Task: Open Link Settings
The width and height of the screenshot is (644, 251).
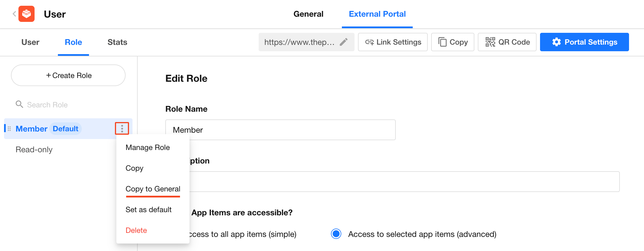Action: click(x=393, y=42)
